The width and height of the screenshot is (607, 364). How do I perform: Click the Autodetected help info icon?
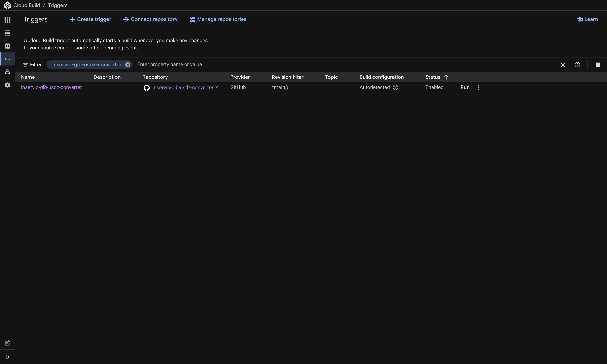(395, 87)
